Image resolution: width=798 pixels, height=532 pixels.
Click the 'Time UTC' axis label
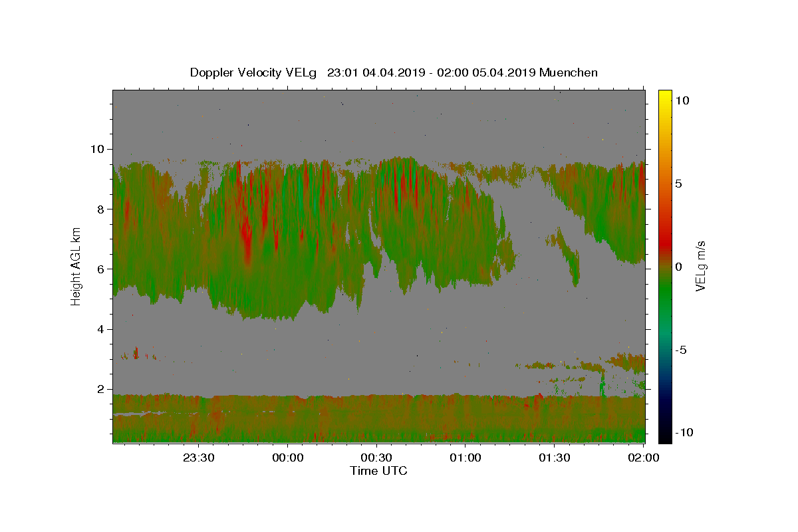click(x=378, y=471)
